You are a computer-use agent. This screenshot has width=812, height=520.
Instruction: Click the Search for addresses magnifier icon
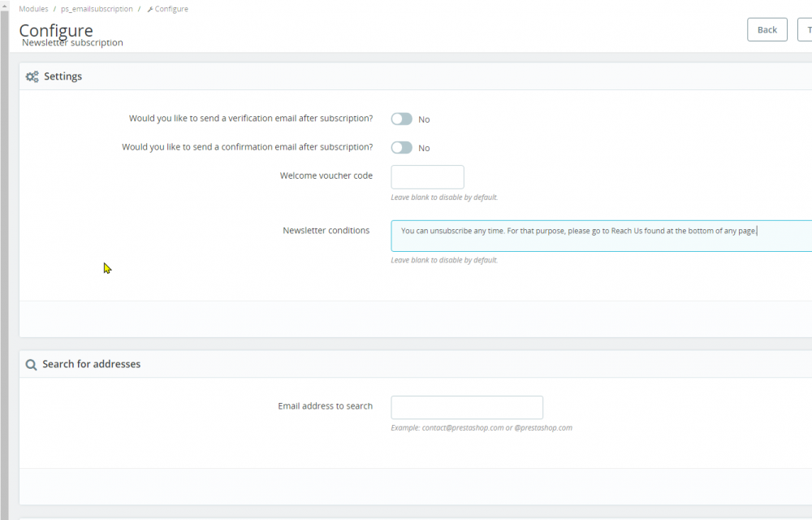click(x=31, y=365)
